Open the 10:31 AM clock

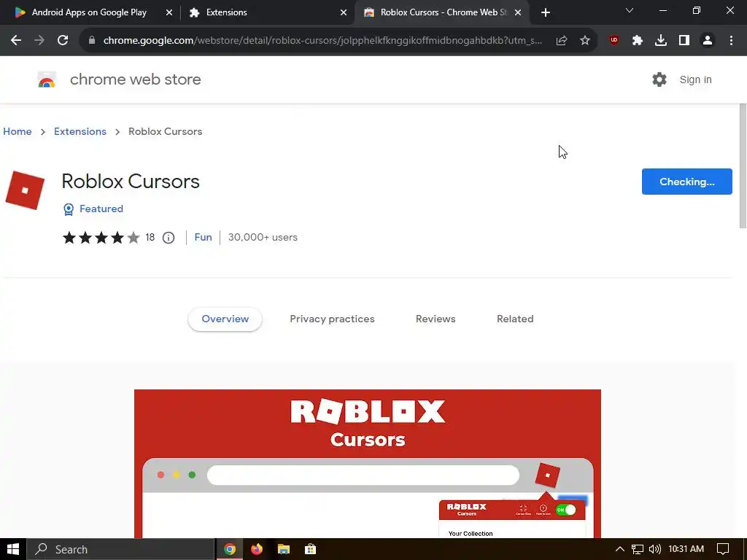coord(686,549)
